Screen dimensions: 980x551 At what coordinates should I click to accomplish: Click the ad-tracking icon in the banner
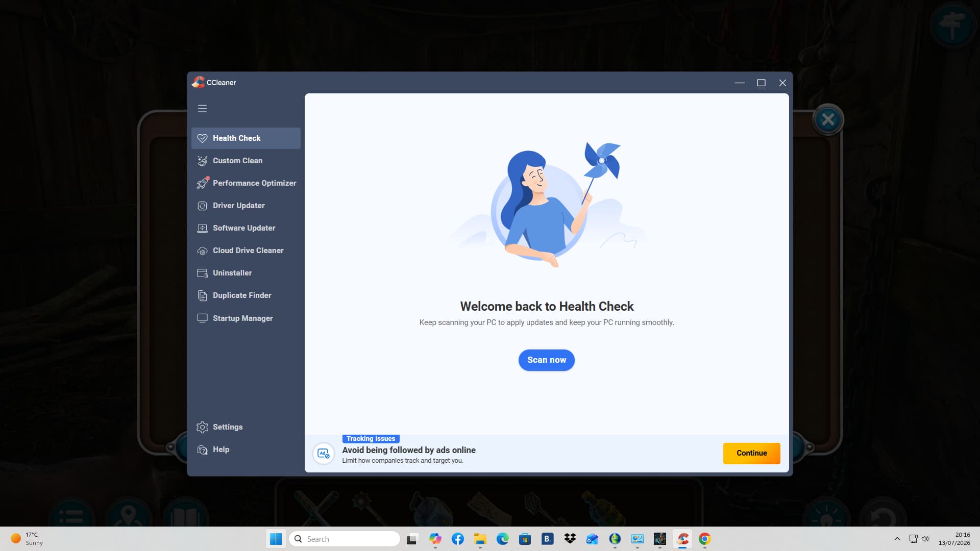(x=324, y=453)
